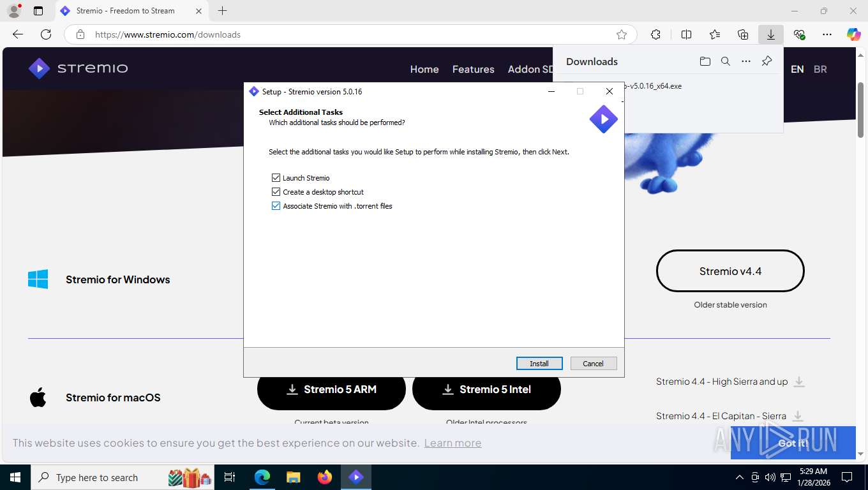Search downloads with the magnifier icon

click(x=725, y=61)
